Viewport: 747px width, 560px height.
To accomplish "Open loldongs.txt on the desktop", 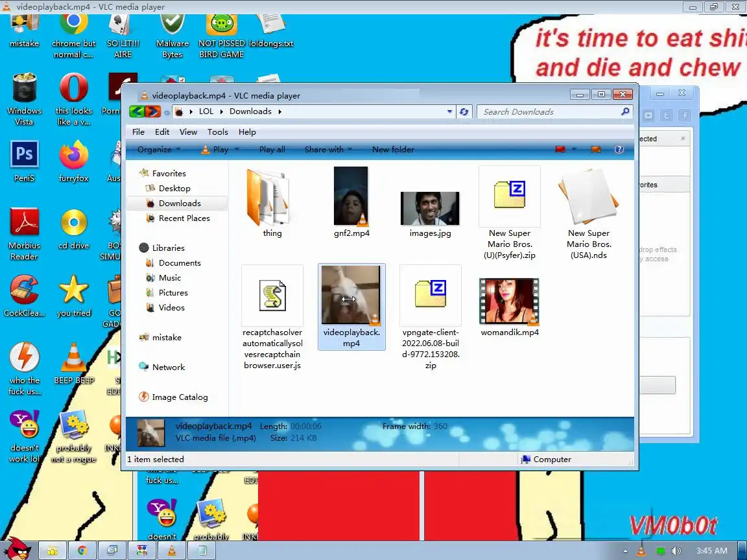I will [271, 31].
